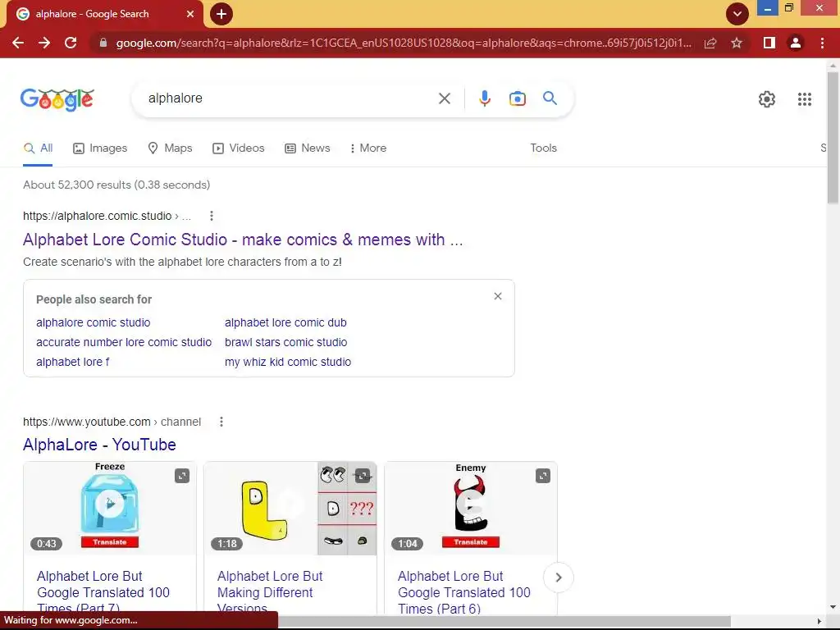This screenshot has width=840, height=630.
Task: Go back to the previous page
Action: click(x=18, y=43)
